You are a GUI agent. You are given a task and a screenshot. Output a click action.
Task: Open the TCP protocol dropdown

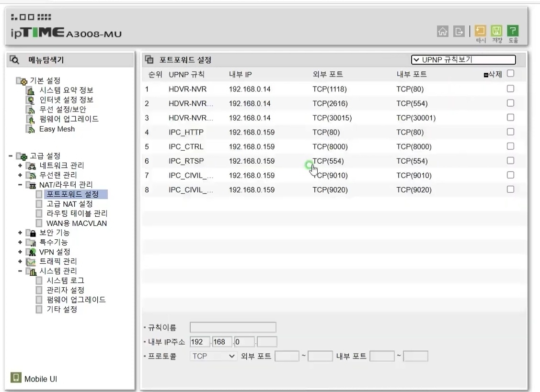click(213, 356)
